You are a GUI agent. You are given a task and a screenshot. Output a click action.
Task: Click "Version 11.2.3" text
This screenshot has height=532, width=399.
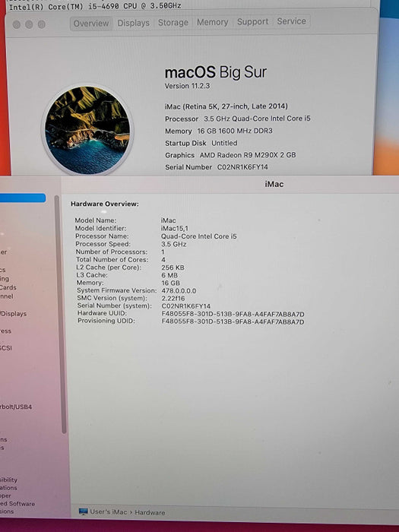[187, 86]
